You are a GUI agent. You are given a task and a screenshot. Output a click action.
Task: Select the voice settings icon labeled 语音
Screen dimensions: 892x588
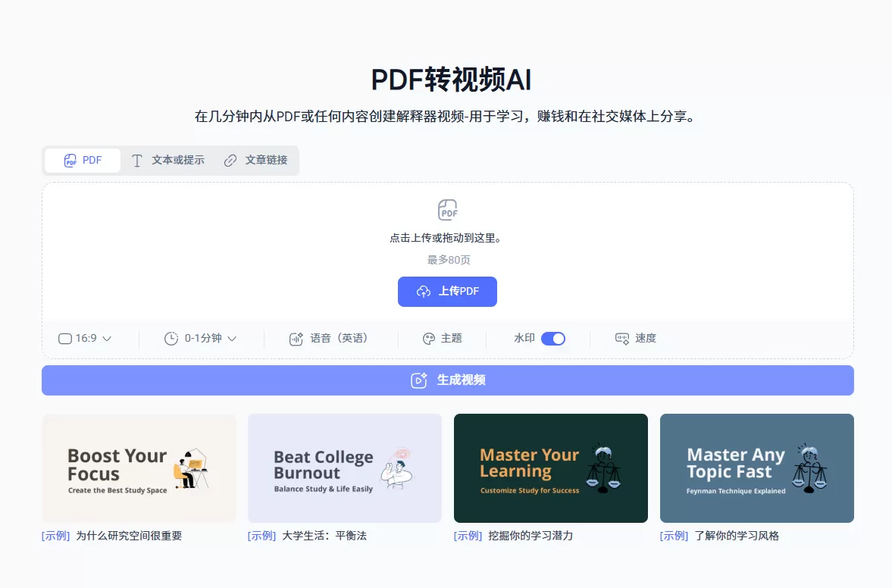[296, 339]
